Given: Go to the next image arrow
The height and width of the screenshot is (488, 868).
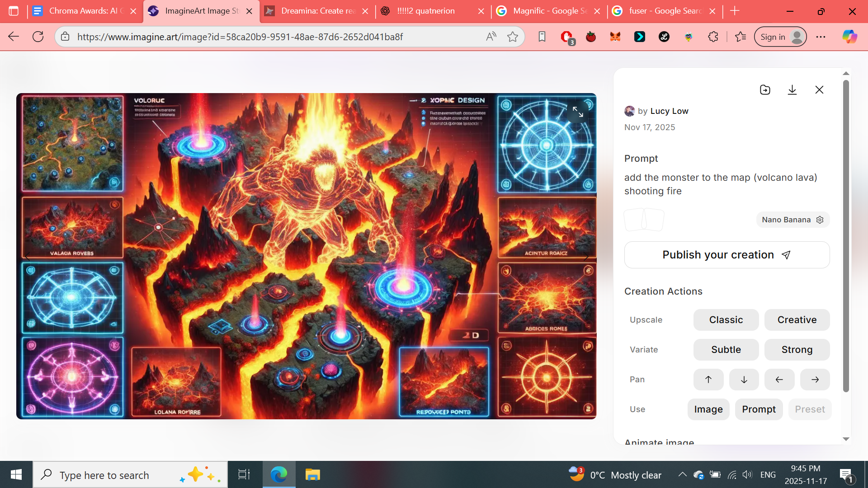Looking at the screenshot, I should (586, 257).
